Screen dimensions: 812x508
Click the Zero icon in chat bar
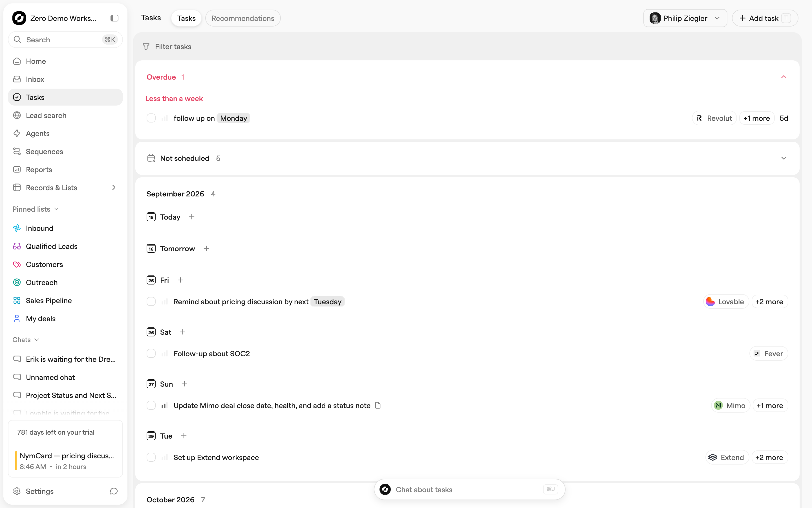click(x=385, y=490)
